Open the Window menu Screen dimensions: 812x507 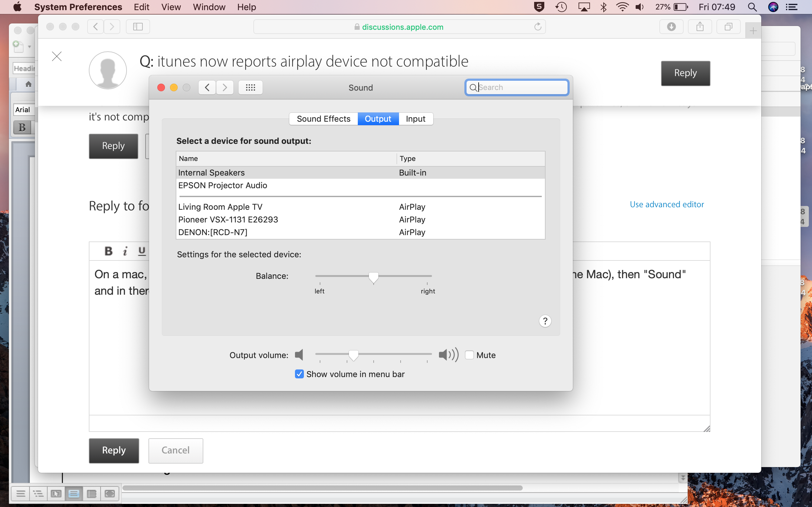209,7
